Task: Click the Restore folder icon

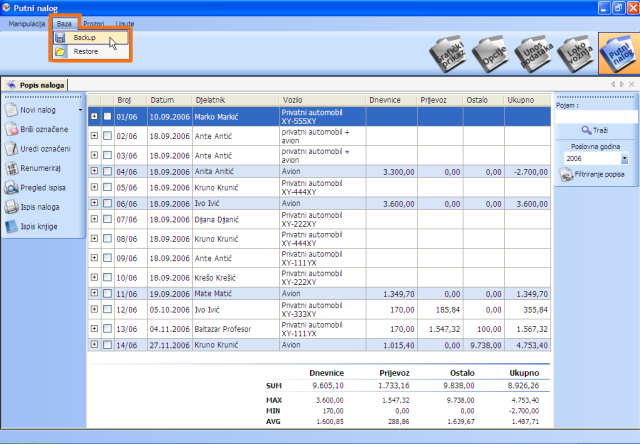Action: click(60, 52)
